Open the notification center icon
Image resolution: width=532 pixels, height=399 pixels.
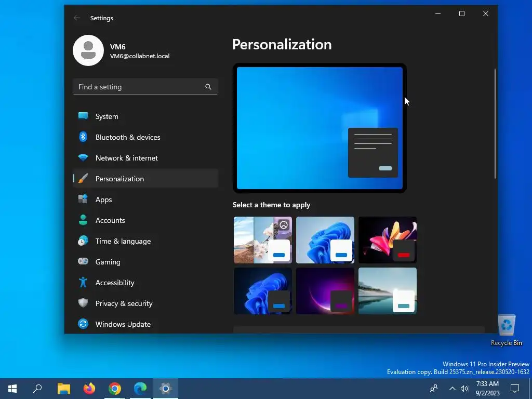(x=515, y=389)
